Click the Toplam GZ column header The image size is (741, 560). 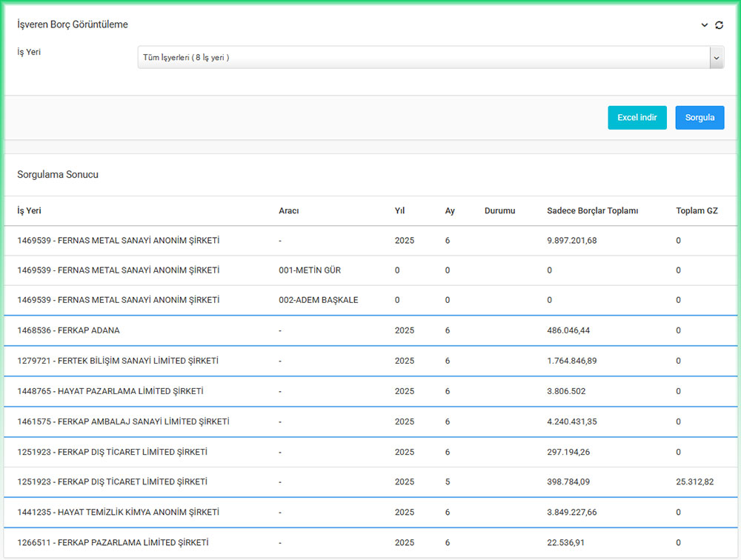[x=697, y=211]
